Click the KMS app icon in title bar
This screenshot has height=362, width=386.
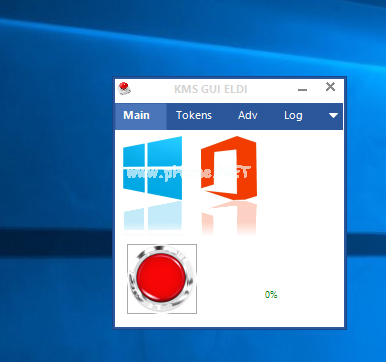pyautogui.click(x=124, y=88)
